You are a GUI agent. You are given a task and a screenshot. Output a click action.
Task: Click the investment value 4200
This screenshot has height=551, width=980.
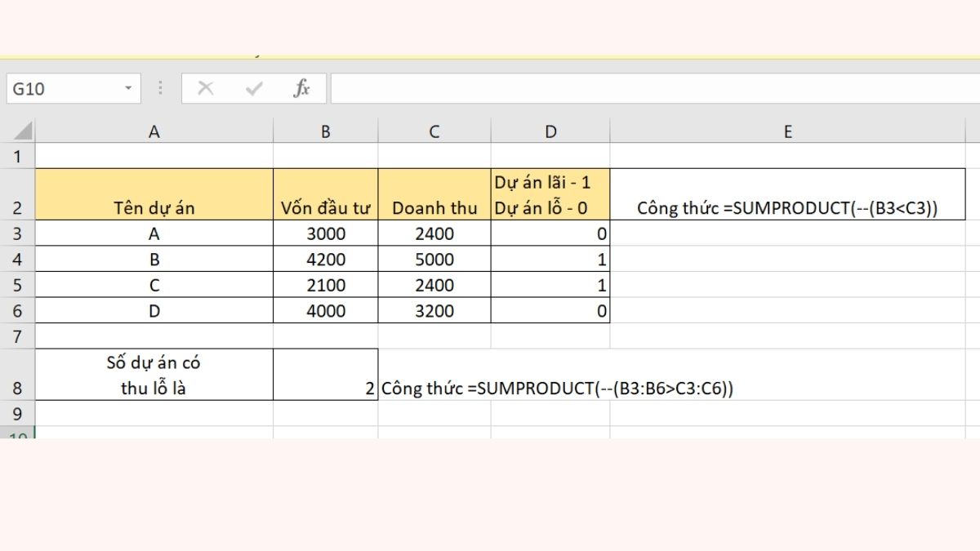[x=326, y=260]
